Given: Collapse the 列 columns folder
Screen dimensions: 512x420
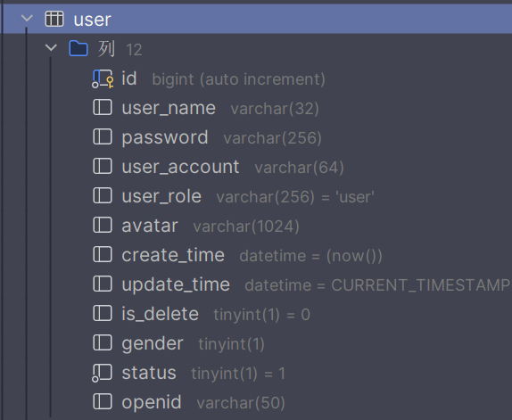Looking at the screenshot, I should click(51, 48).
